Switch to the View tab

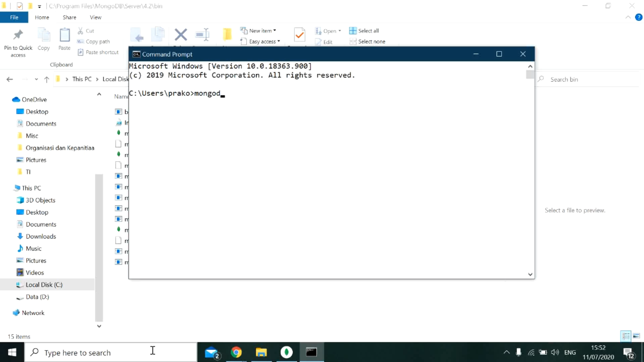[x=95, y=17]
